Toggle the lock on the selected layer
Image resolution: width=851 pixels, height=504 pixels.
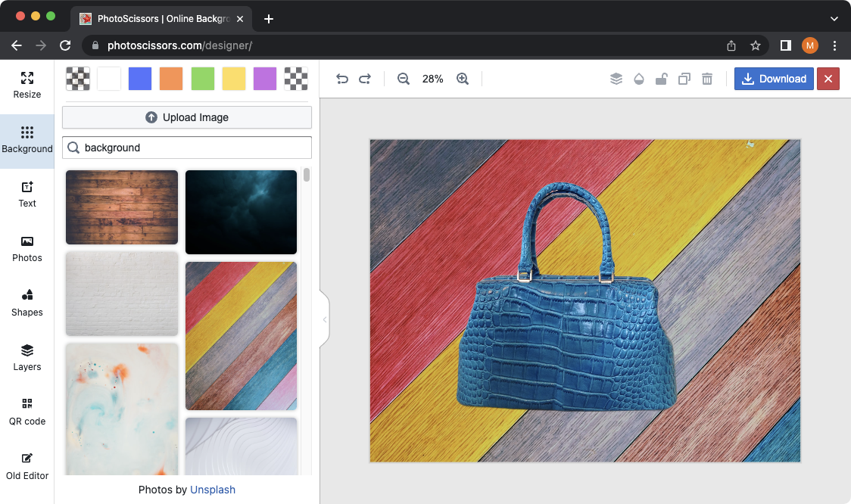tap(662, 78)
